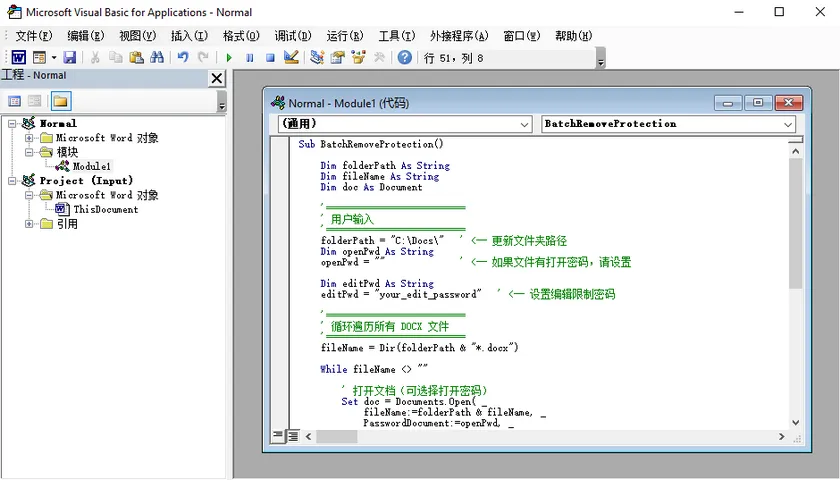Expand the 引用 folder node

click(x=29, y=224)
